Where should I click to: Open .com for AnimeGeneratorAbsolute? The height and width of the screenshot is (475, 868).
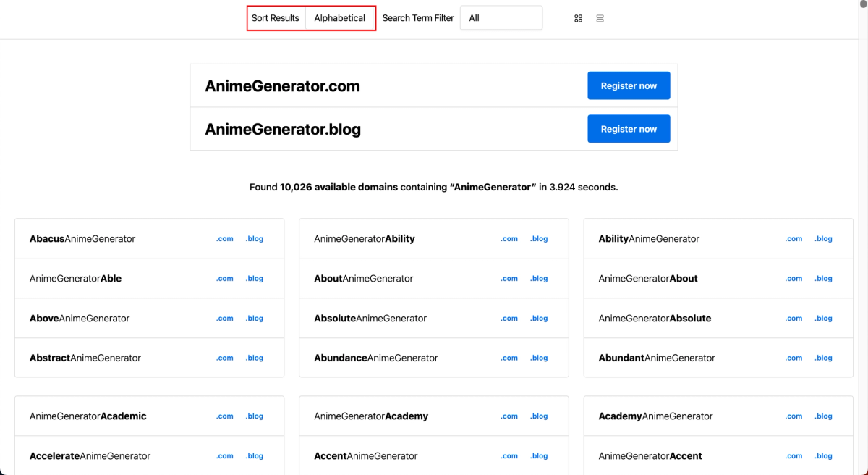click(x=794, y=319)
